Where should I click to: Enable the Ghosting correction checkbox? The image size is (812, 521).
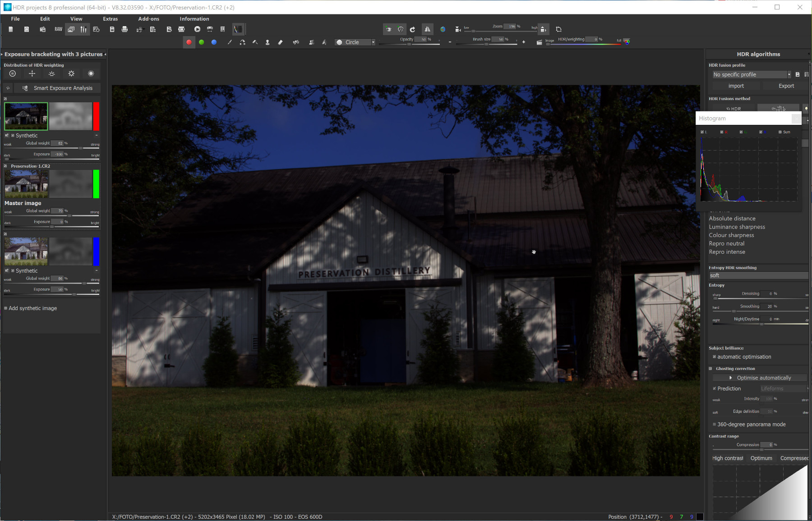pyautogui.click(x=710, y=369)
